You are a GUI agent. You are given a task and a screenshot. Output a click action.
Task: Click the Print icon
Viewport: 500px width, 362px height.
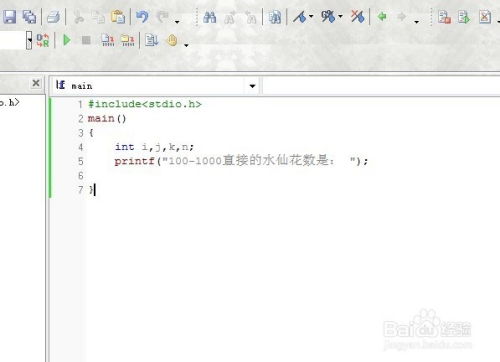point(53,17)
